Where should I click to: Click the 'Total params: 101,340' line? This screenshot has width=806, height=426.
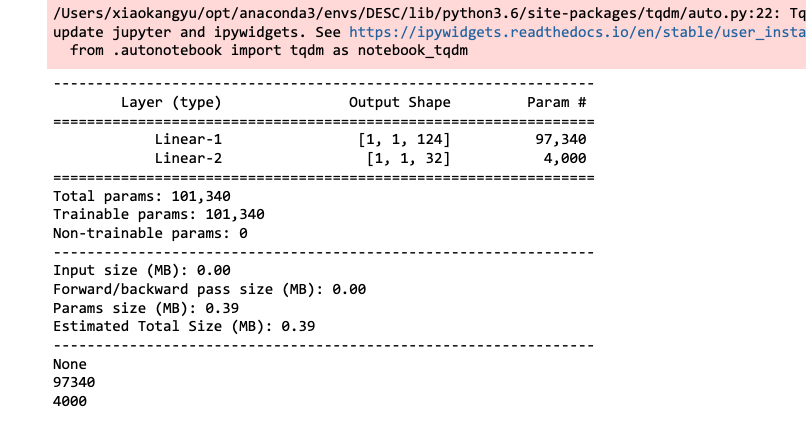tap(141, 196)
